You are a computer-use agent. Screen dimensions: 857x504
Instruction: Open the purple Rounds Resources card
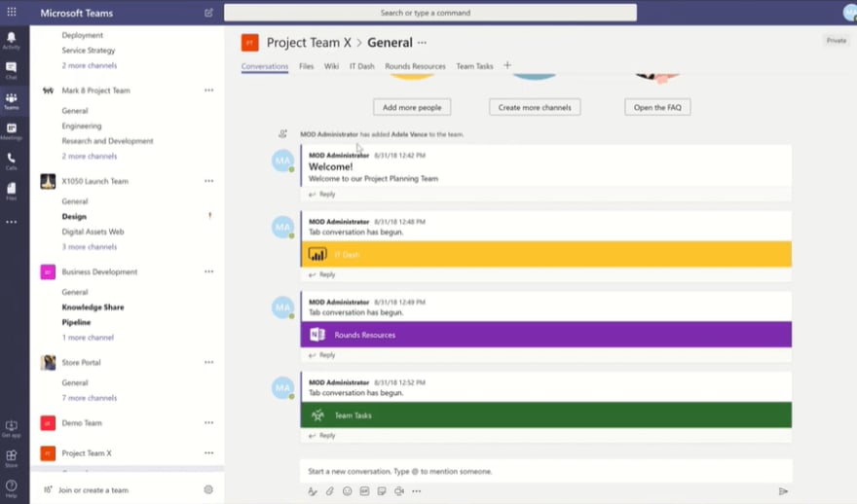(x=546, y=335)
